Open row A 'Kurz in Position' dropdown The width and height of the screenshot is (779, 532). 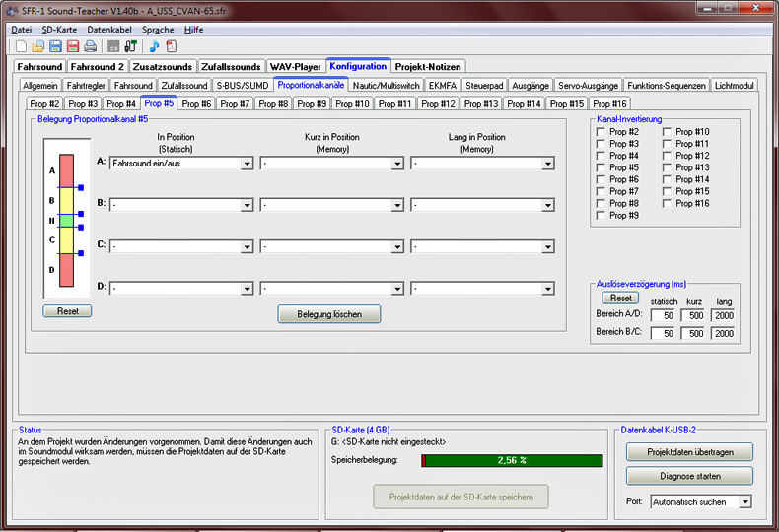click(332, 164)
